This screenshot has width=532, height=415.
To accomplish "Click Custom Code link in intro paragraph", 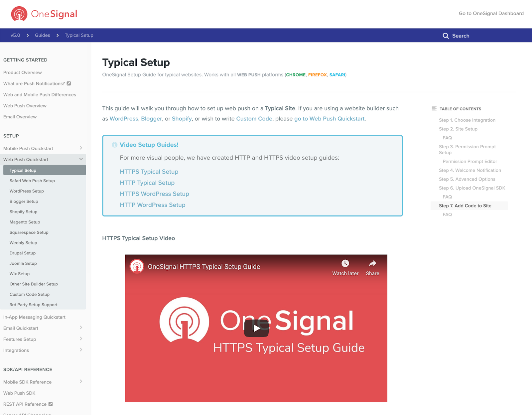I will click(254, 119).
